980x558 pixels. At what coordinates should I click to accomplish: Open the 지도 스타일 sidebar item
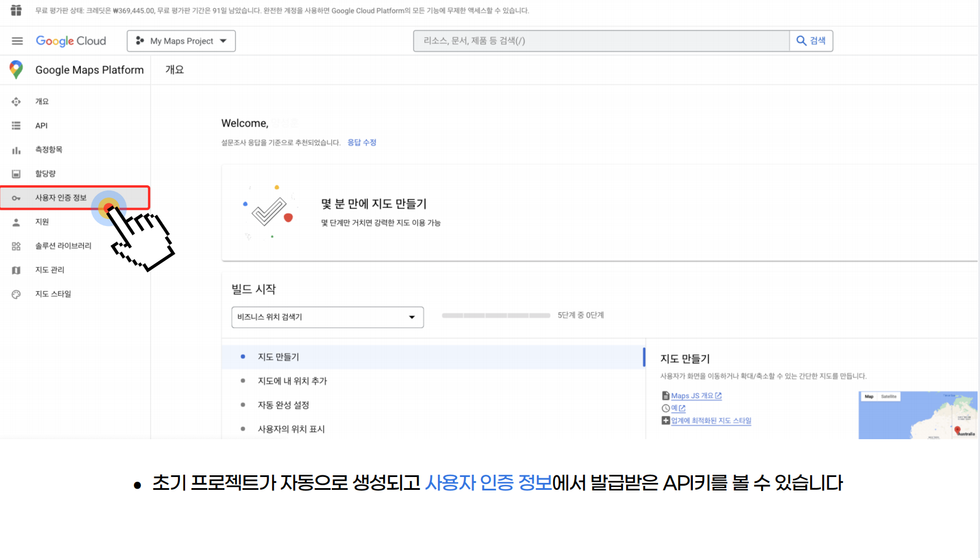(53, 294)
